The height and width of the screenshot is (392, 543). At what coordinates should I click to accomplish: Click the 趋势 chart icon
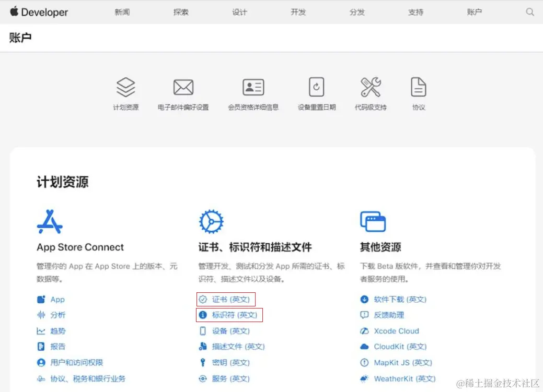pos(41,331)
